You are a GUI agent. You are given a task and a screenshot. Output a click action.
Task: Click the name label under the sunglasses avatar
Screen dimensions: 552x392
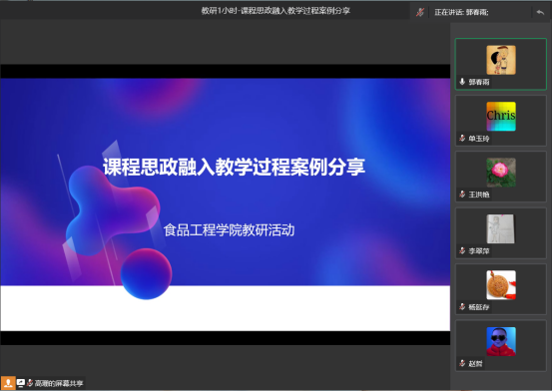475,363
